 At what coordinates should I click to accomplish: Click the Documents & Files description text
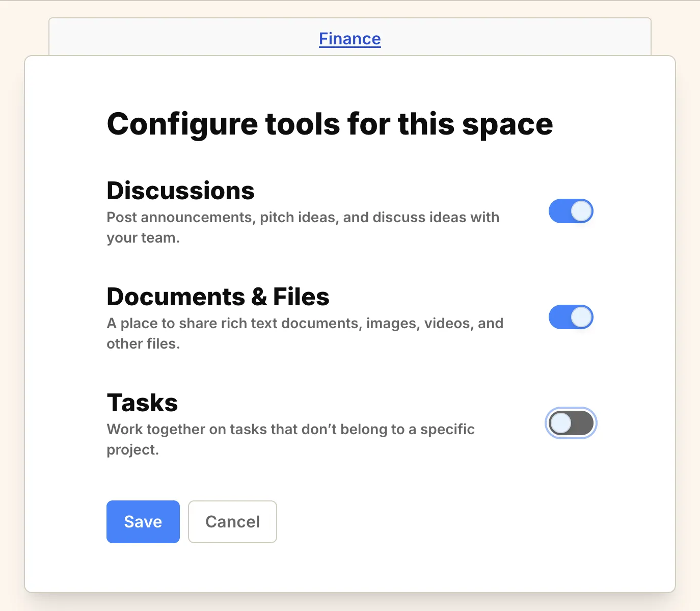point(304,333)
